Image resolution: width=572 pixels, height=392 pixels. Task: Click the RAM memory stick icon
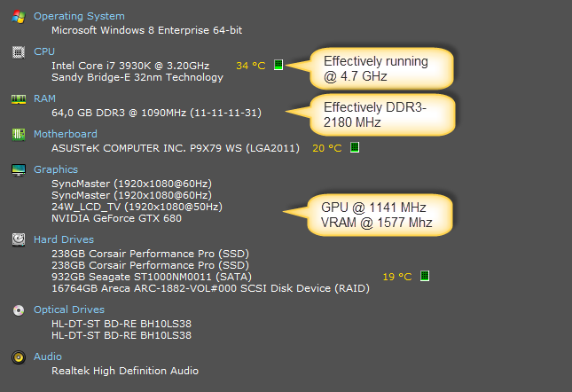point(18,99)
